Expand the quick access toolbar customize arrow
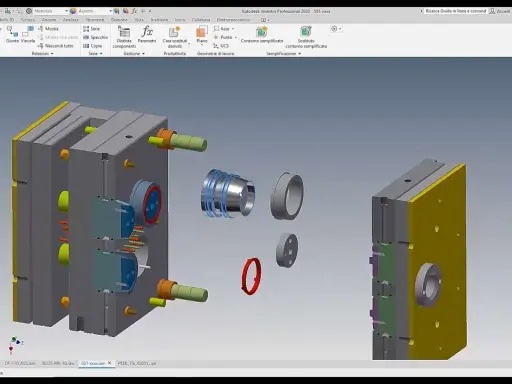The width and height of the screenshot is (512, 384). click(x=150, y=11)
